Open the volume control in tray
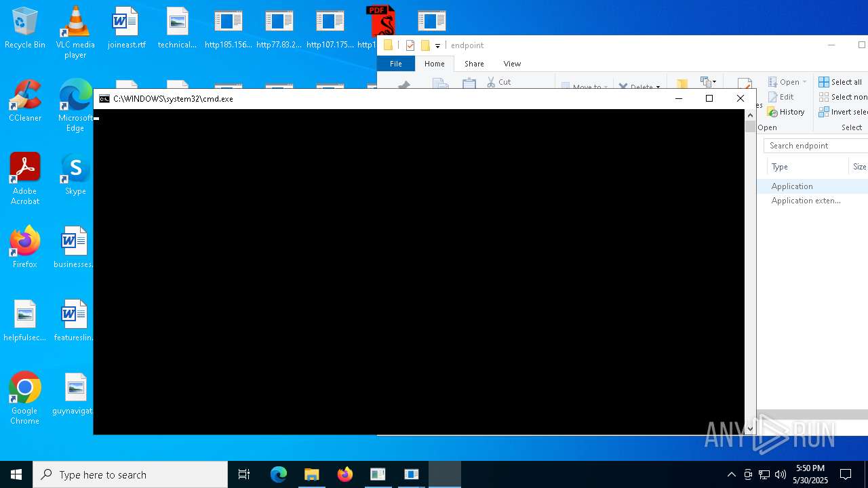868x488 pixels. click(x=781, y=474)
